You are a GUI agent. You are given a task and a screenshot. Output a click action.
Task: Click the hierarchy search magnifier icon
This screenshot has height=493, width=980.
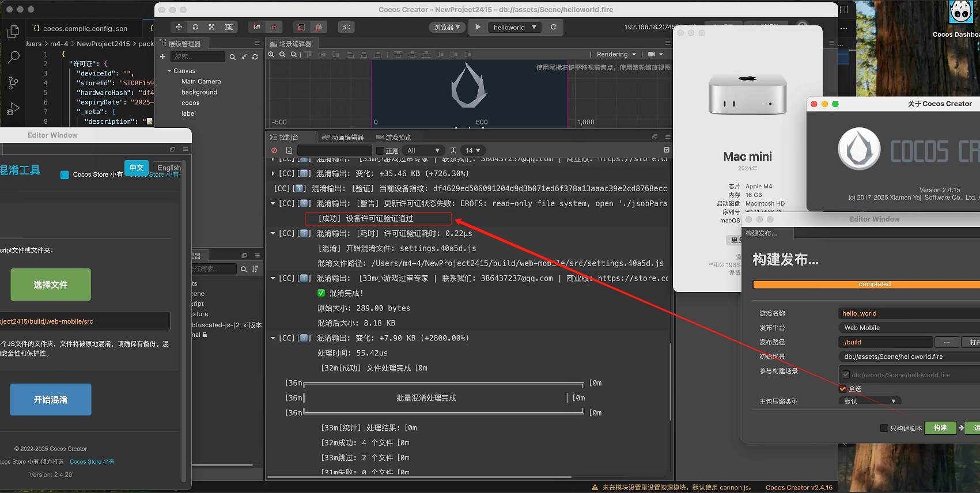click(x=232, y=57)
